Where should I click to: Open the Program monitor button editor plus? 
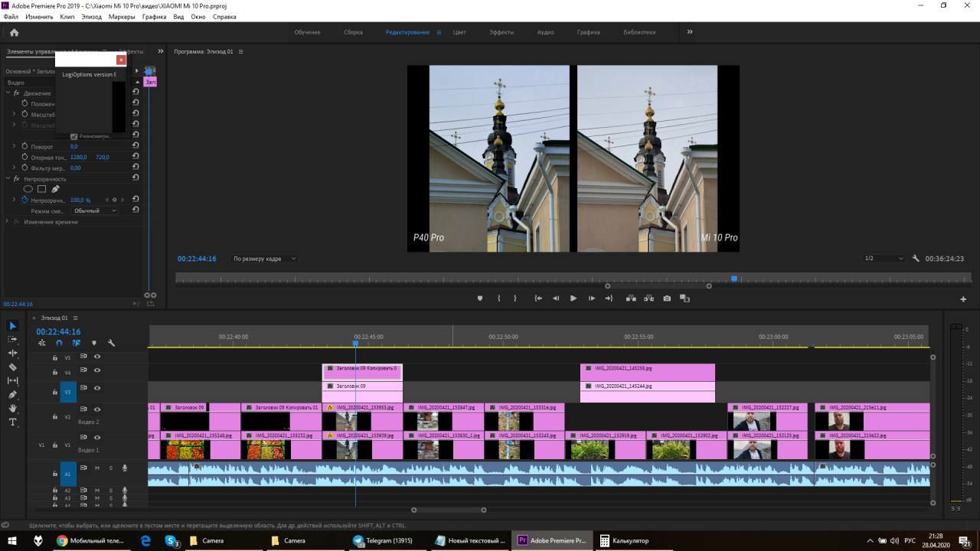pyautogui.click(x=963, y=299)
